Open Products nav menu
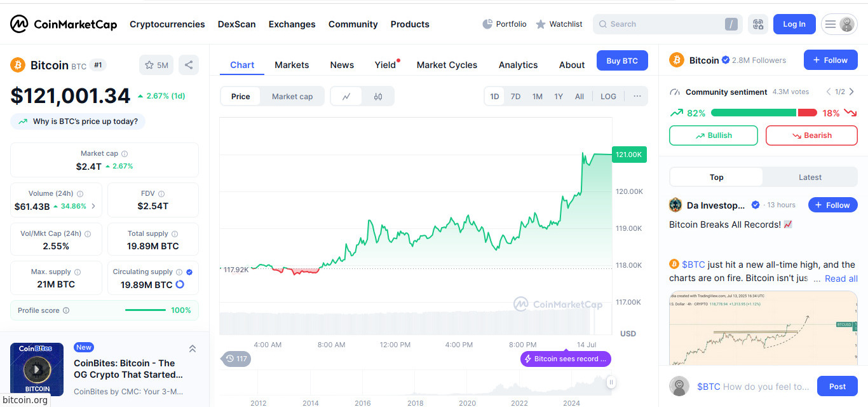The height and width of the screenshot is (407, 868). (x=410, y=24)
